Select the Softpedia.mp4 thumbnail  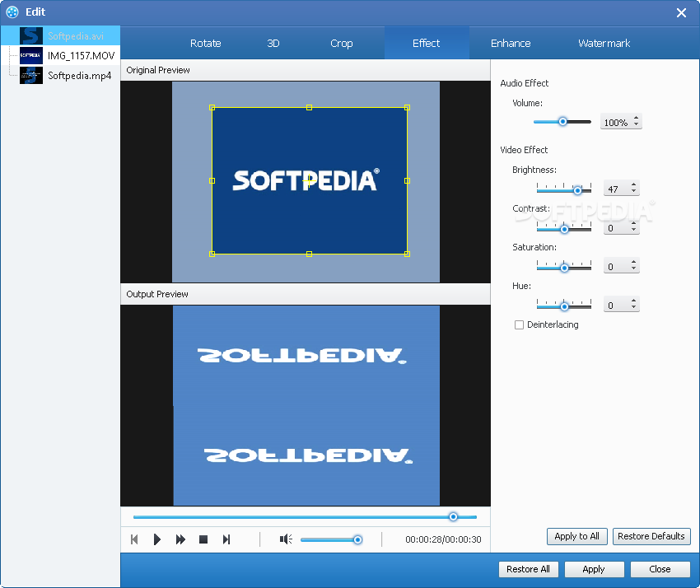(x=31, y=75)
